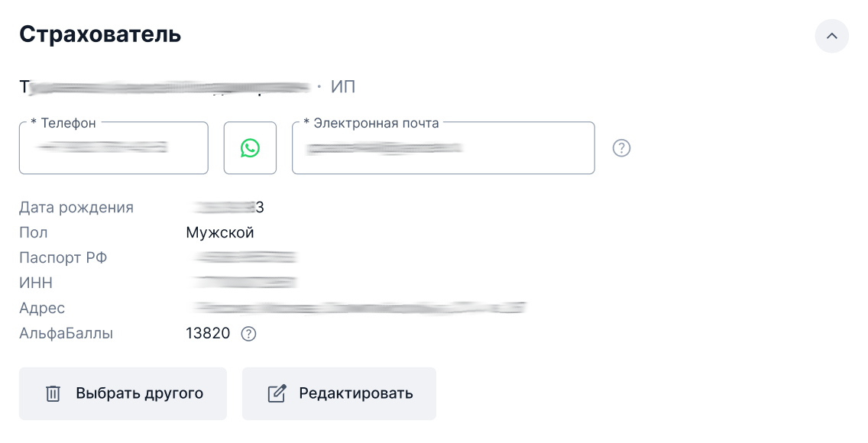Click the Дата рождения label

76,208
